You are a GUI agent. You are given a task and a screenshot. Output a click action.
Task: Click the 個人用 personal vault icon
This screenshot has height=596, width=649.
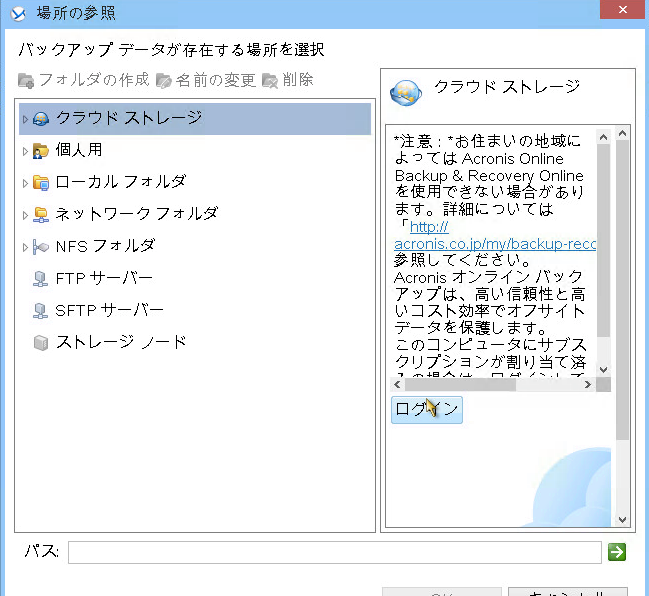41,151
